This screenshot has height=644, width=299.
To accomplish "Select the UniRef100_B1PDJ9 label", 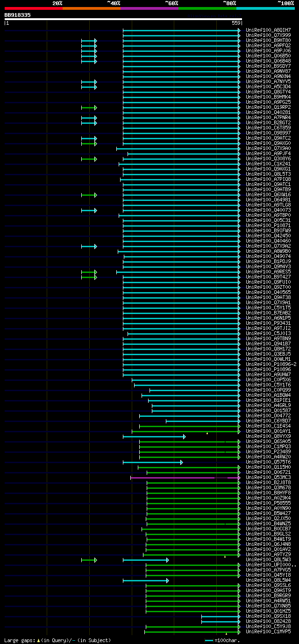I will click(269, 261).
